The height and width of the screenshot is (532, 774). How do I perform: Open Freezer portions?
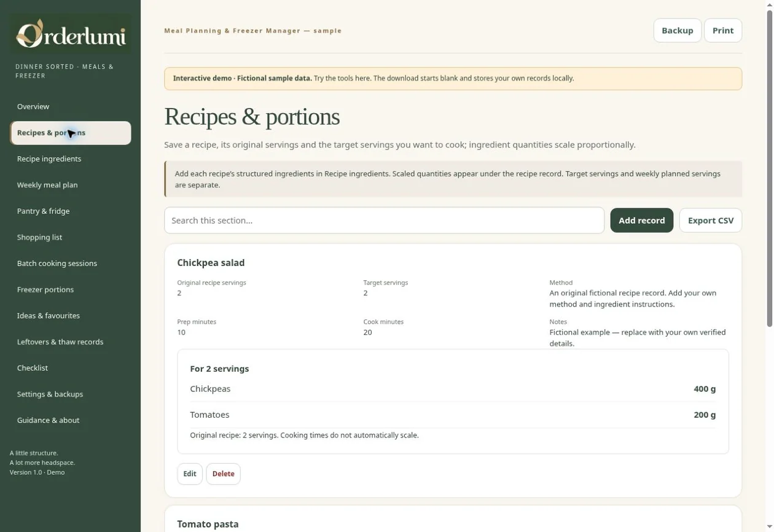click(71, 289)
